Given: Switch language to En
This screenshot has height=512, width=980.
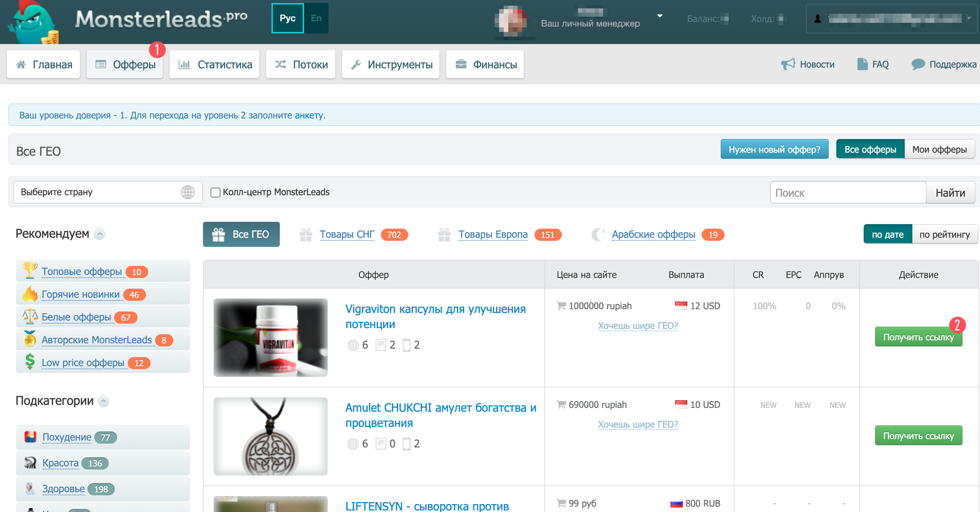Looking at the screenshot, I should [x=316, y=18].
